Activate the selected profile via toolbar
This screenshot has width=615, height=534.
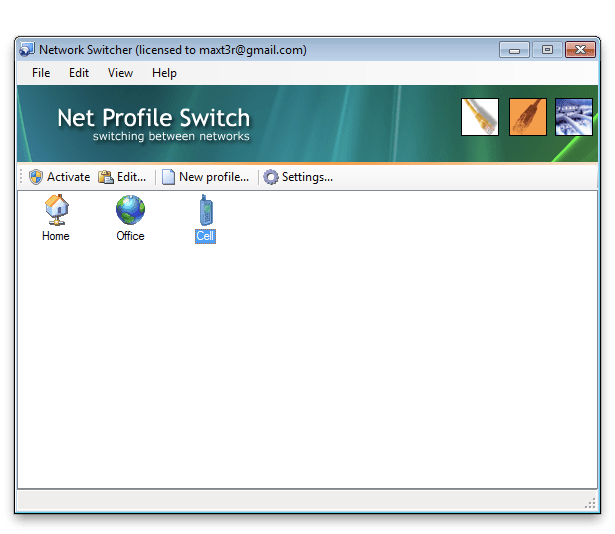[x=59, y=177]
